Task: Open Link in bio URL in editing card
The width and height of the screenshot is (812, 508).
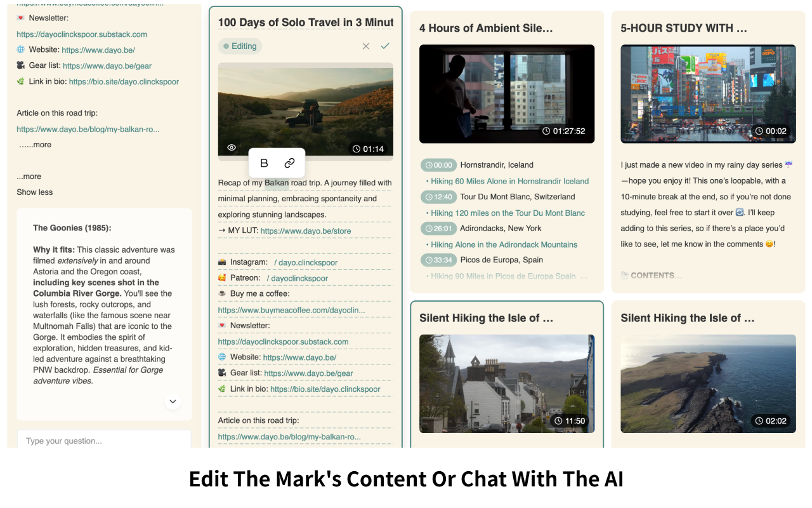Action: [x=325, y=389]
